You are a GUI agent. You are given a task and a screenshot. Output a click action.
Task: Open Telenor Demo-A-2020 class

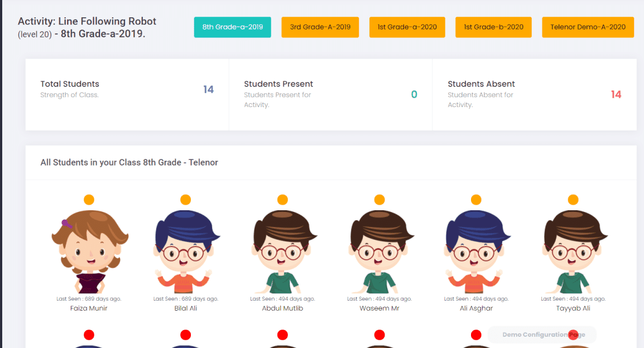(x=588, y=27)
